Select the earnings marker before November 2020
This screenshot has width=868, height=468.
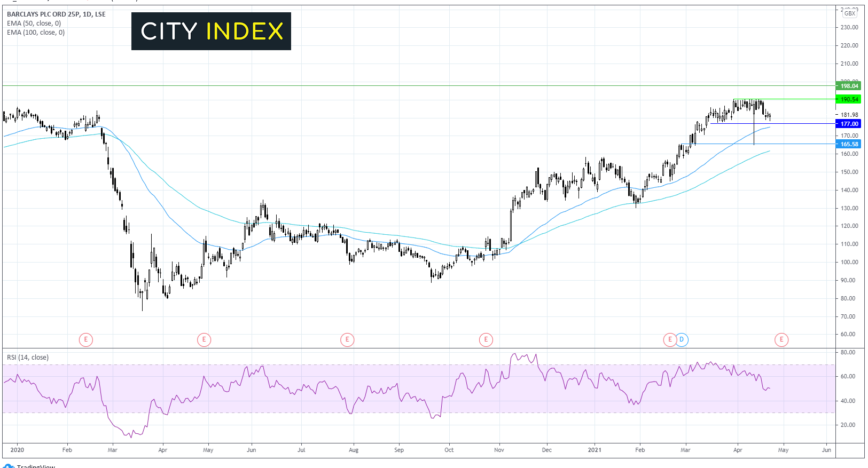486,339
